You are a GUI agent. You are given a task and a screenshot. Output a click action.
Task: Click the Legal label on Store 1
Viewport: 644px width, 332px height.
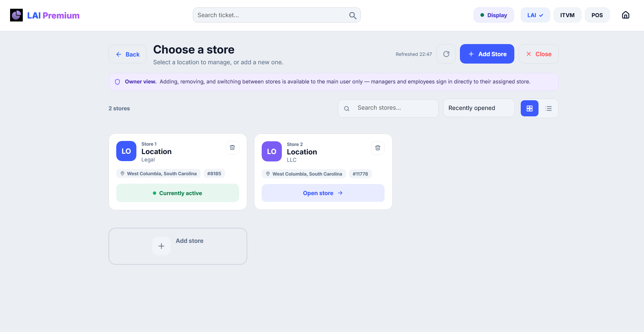point(148,160)
